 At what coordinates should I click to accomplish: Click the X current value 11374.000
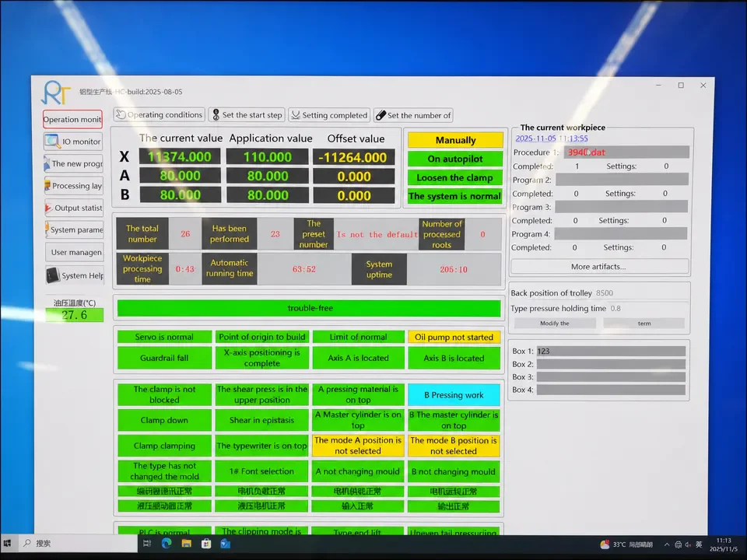180,156
